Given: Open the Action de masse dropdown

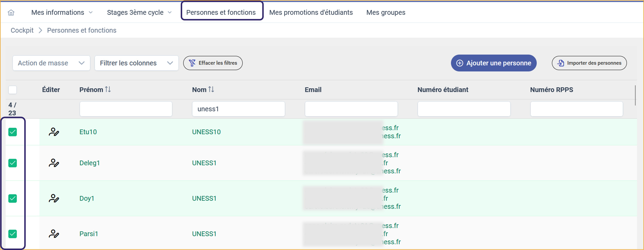Looking at the screenshot, I should pos(51,63).
